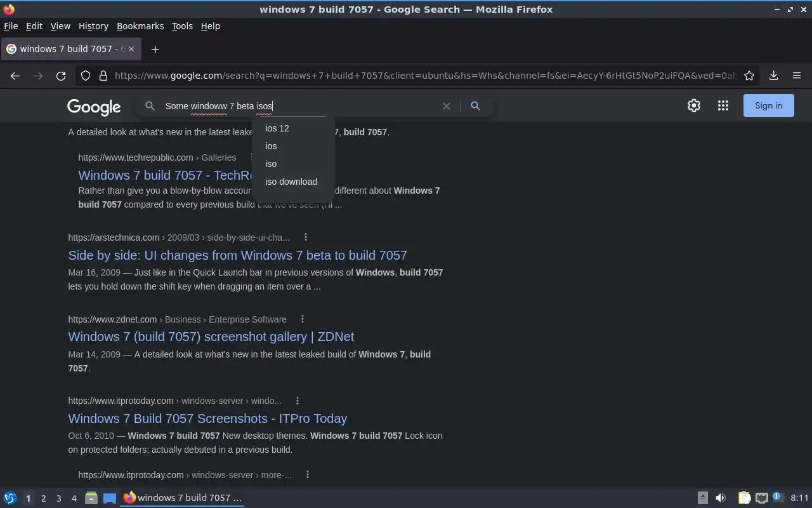Switch to workspace 4 on the taskbar
This screenshot has height=508, width=812.
point(74,498)
